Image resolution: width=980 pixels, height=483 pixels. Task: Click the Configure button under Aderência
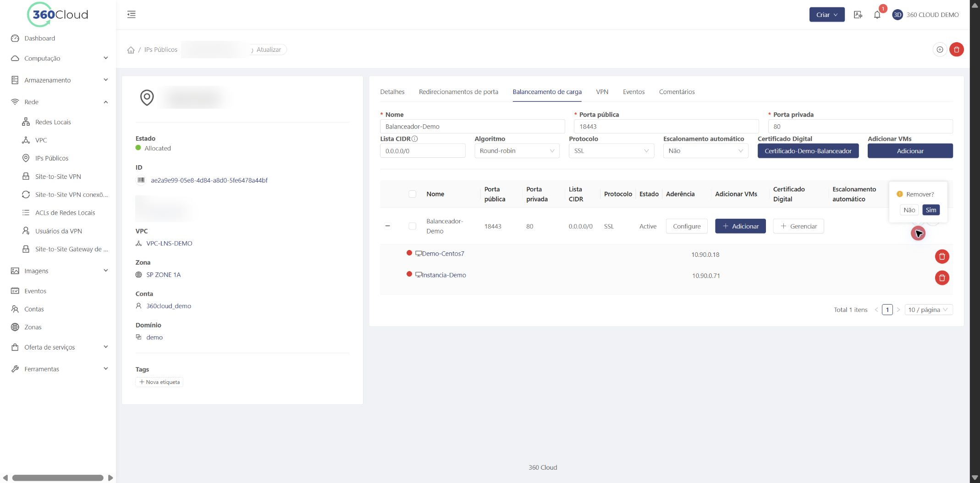coord(687,226)
